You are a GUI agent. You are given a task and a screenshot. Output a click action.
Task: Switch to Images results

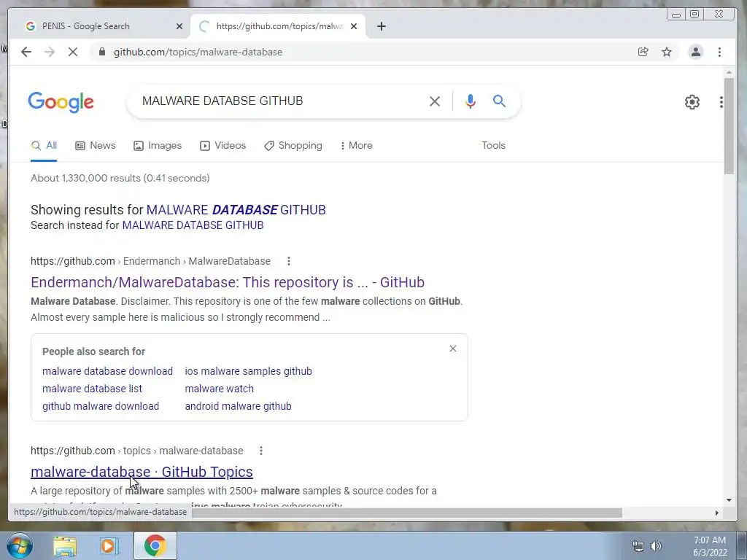point(158,146)
